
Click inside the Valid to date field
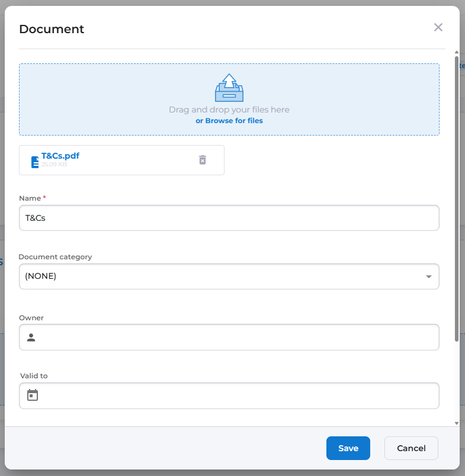pos(237,395)
